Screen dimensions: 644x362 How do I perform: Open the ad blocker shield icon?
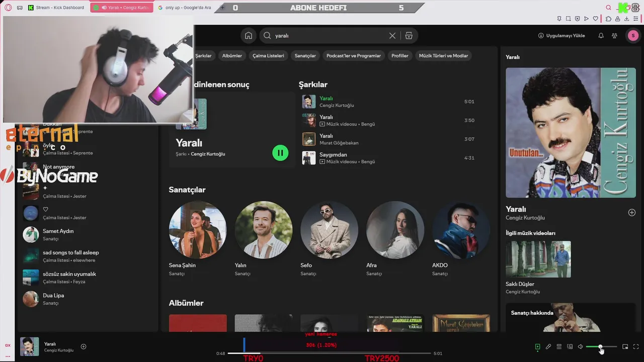pos(578,19)
